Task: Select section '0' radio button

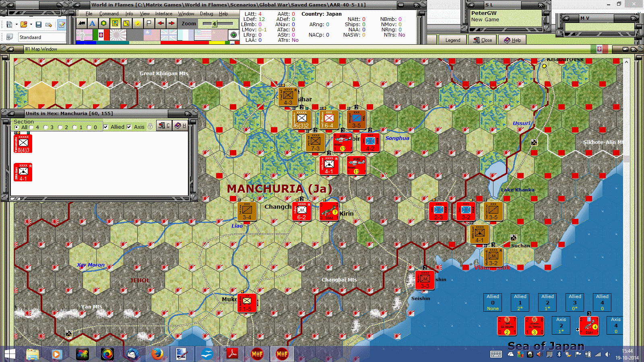Action: click(89, 127)
